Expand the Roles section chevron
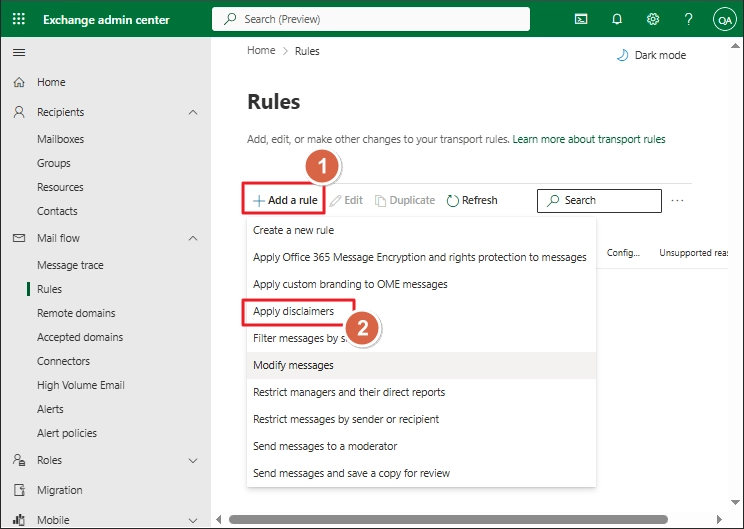The height and width of the screenshot is (529, 744). 193,460
